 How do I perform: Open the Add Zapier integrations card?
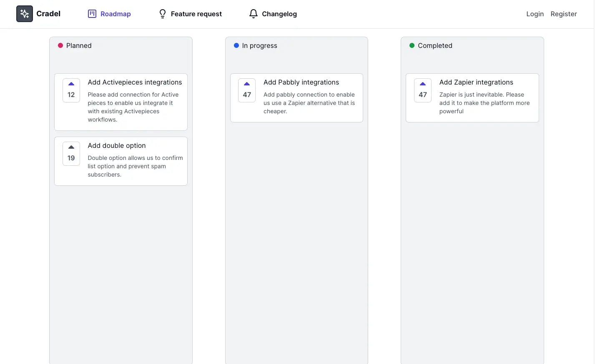pos(476,82)
